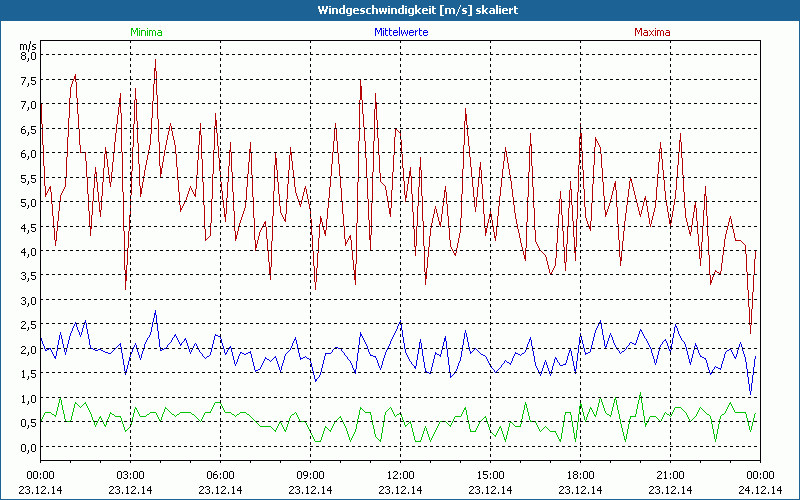
Task: Click the 1,0 y-axis tick label
Action: (28, 398)
